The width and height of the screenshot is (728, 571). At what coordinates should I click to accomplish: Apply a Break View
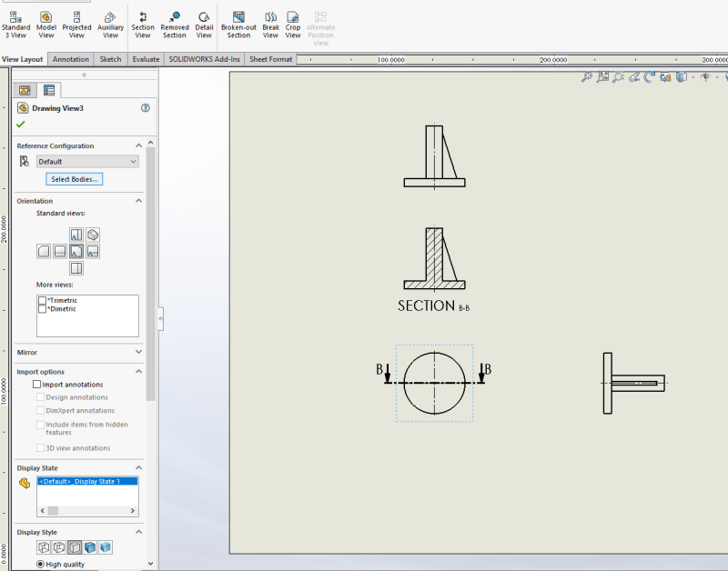270,25
